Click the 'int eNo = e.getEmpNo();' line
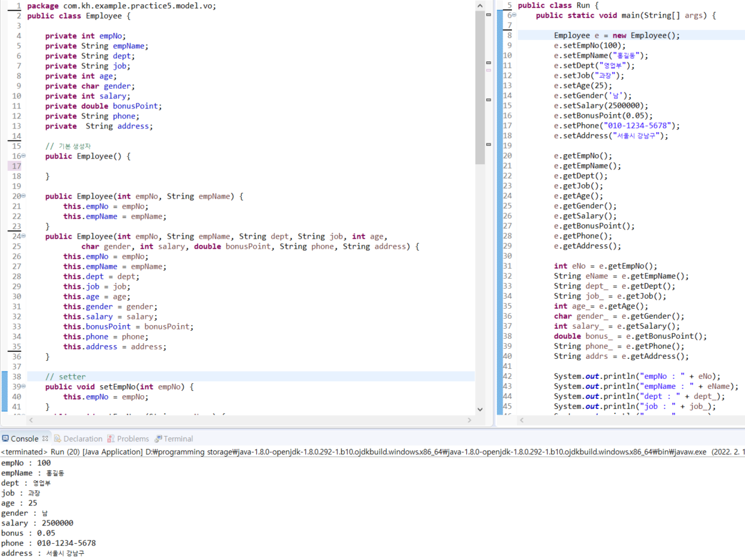Image resolution: width=745 pixels, height=560 pixels. pos(606,266)
